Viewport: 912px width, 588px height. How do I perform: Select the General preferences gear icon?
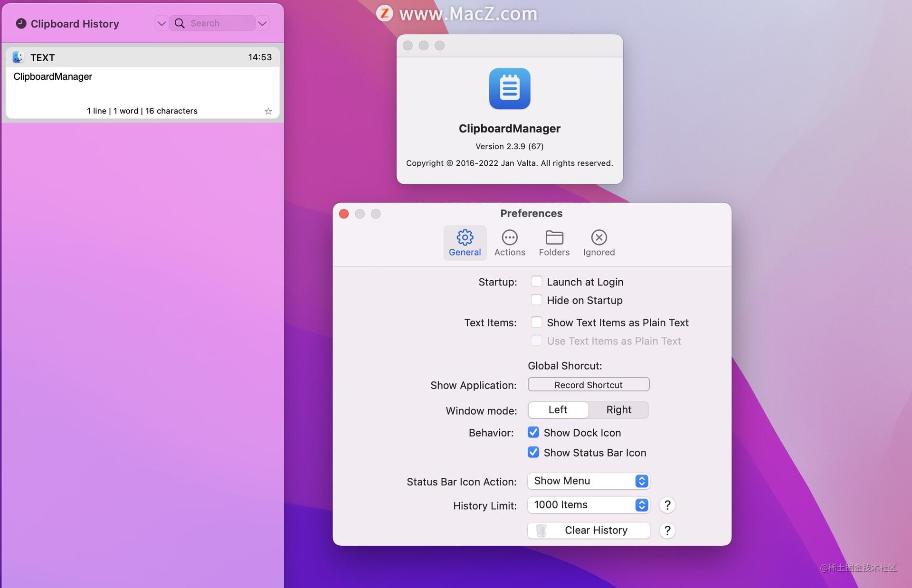click(x=465, y=237)
